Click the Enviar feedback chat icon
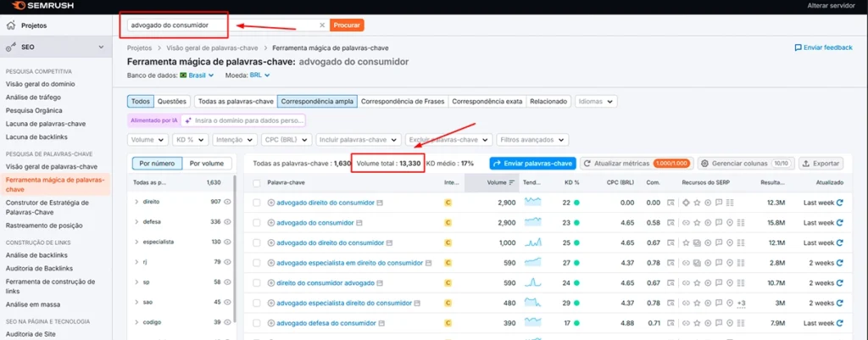Viewport: 868px width, 340px height. (x=798, y=47)
